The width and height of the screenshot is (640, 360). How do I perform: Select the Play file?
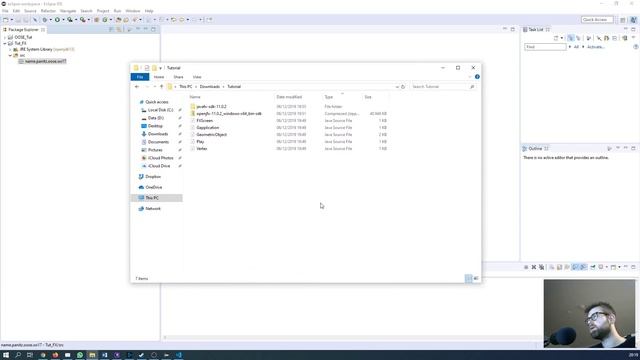(x=200, y=142)
